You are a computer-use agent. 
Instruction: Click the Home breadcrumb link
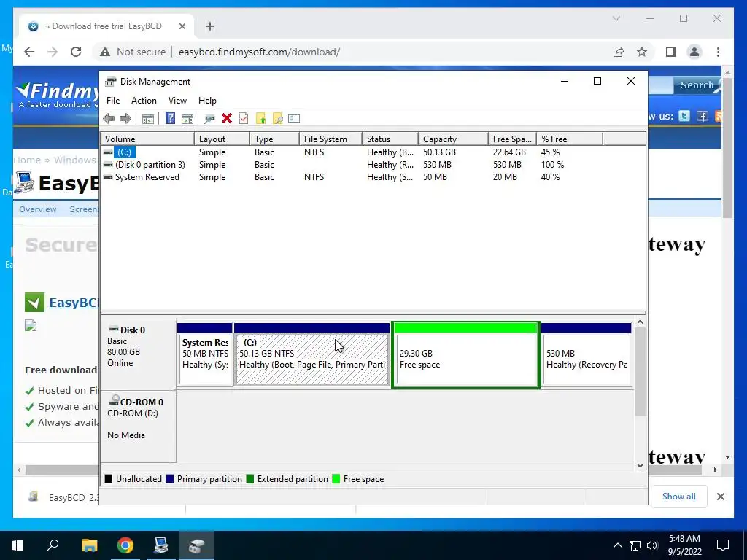click(x=27, y=160)
